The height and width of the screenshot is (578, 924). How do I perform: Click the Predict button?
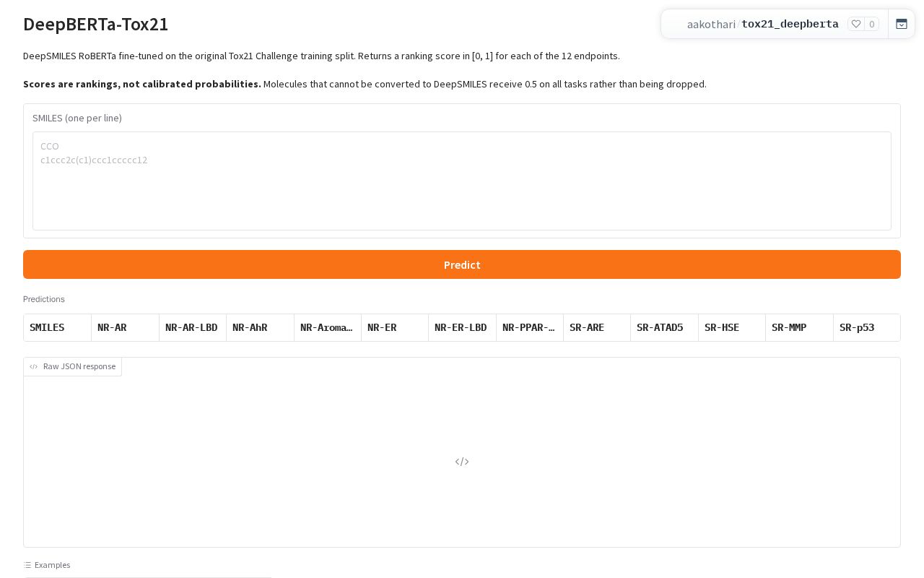[462, 264]
